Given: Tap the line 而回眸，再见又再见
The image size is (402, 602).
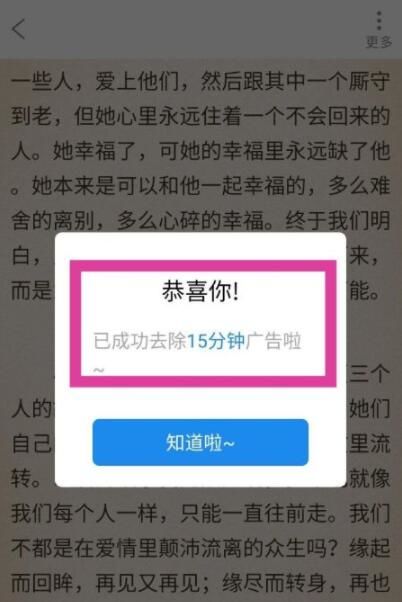Looking at the screenshot, I should [200, 583].
